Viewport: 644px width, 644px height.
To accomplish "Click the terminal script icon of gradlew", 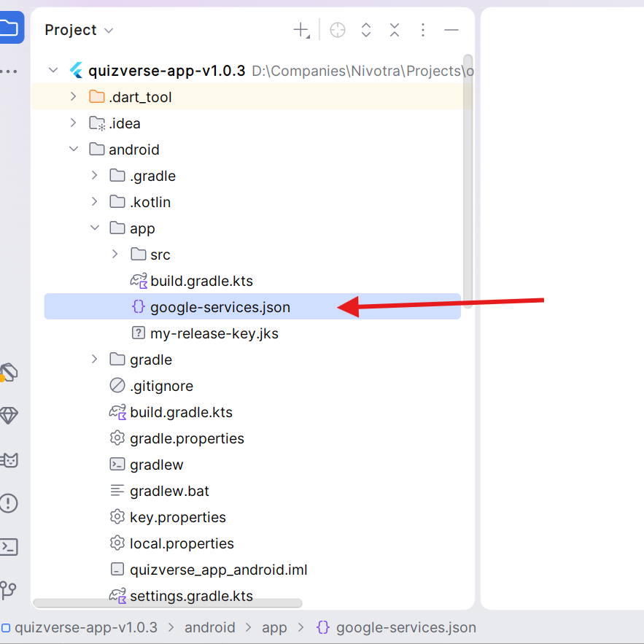I will click(x=117, y=464).
